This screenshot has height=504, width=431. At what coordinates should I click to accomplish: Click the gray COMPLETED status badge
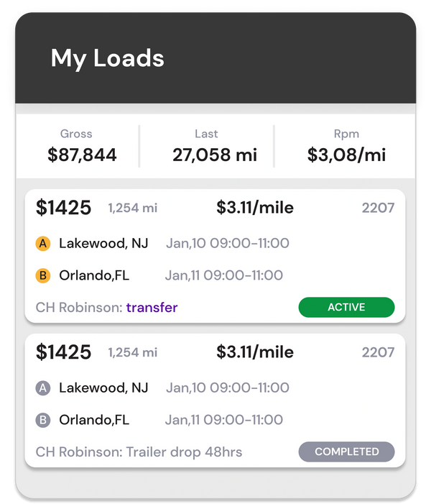[346, 452]
